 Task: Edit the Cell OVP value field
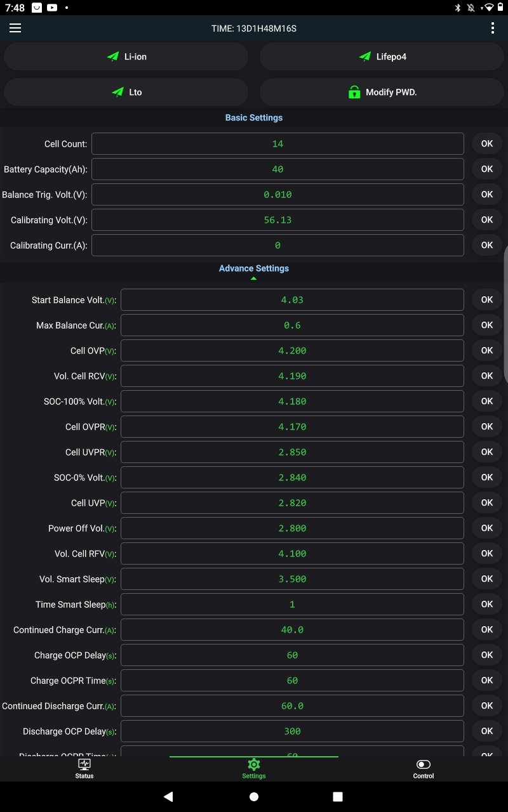click(292, 351)
